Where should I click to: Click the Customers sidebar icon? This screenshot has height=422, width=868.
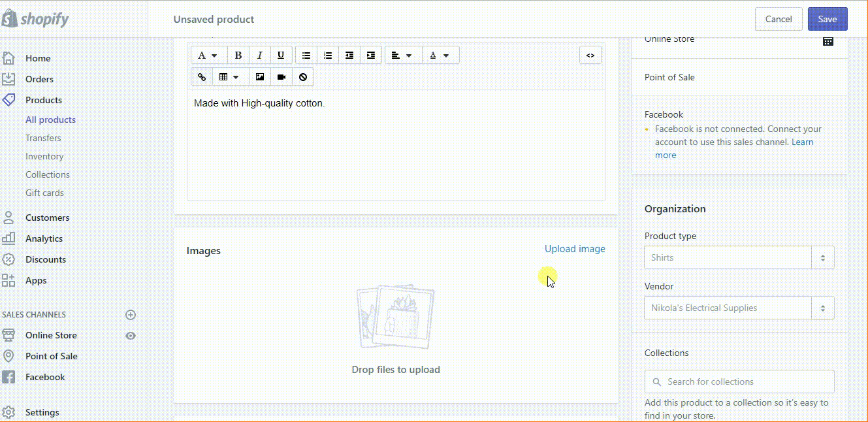(8, 218)
